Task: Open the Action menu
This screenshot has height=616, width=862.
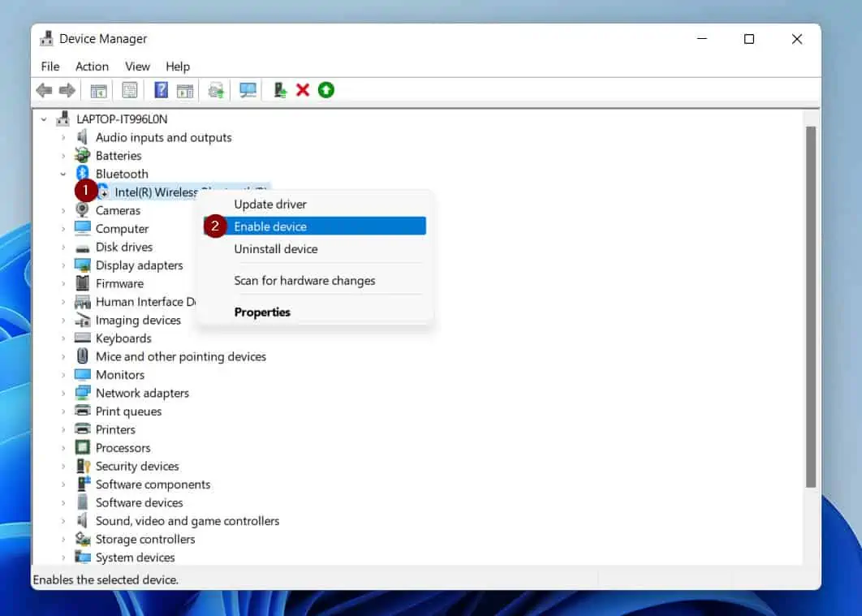Action: [92, 67]
